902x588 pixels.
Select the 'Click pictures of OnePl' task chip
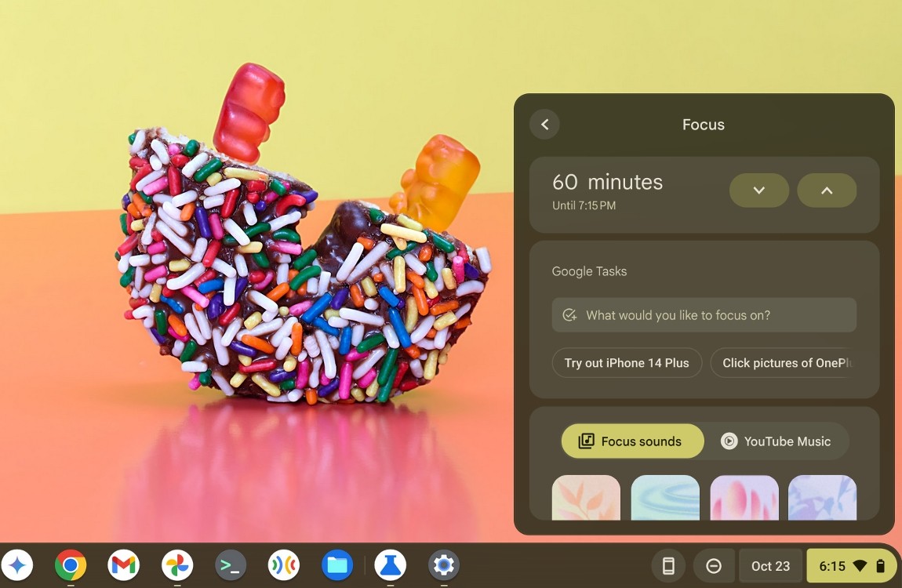tap(784, 363)
